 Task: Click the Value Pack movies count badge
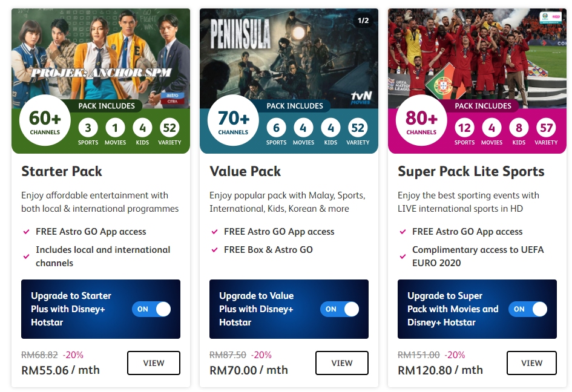point(303,128)
